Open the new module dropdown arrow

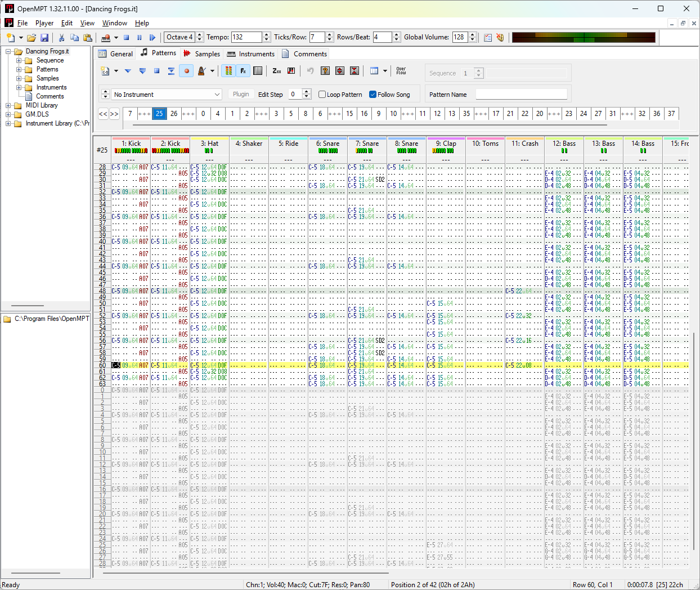(21, 38)
